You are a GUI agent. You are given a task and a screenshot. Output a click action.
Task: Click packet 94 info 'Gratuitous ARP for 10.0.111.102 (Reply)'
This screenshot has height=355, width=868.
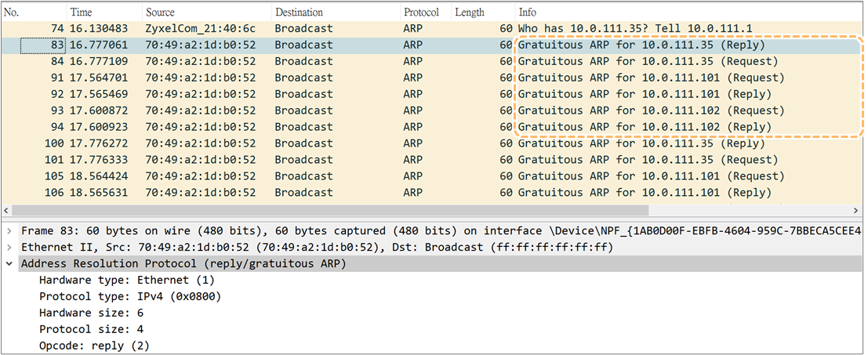point(645,127)
